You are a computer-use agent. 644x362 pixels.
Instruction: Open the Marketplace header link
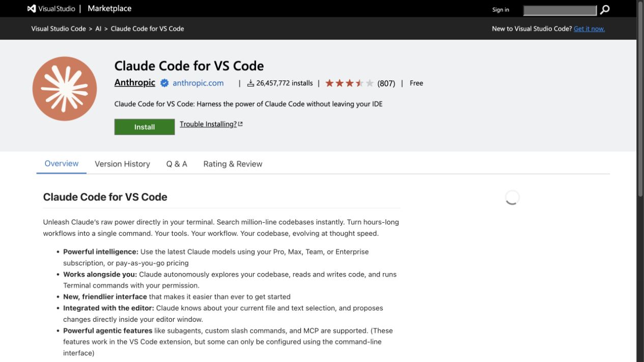[x=109, y=9]
